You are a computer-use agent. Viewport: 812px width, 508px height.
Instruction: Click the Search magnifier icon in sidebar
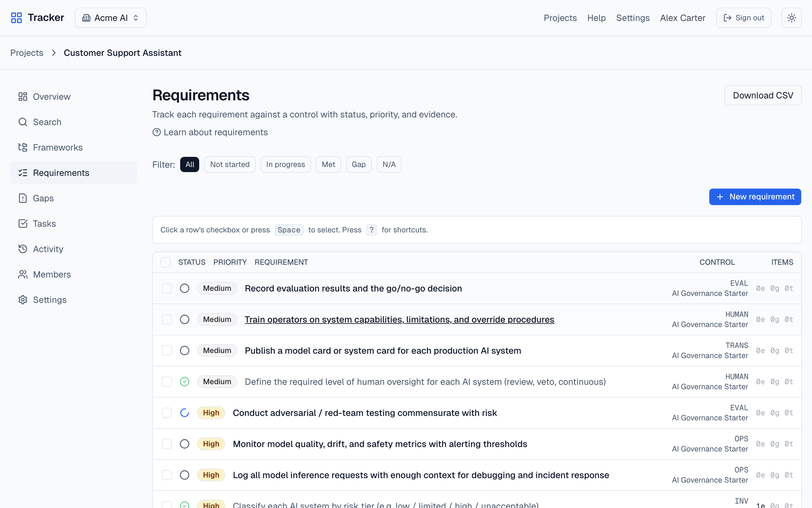click(x=23, y=122)
